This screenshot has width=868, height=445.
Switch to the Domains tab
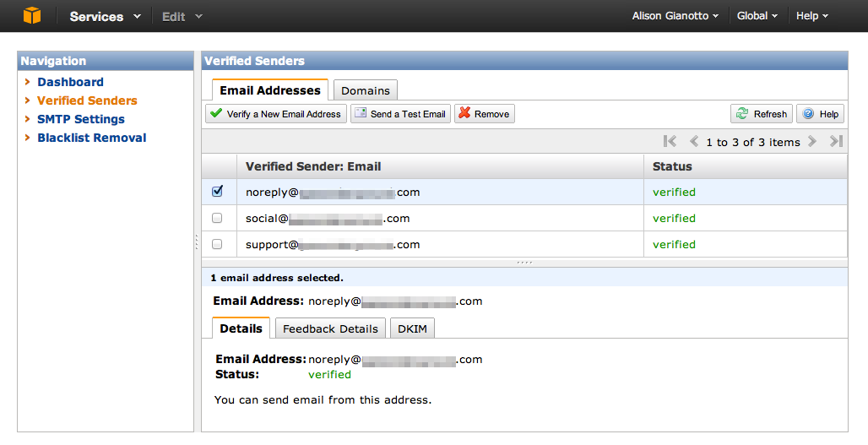click(366, 90)
